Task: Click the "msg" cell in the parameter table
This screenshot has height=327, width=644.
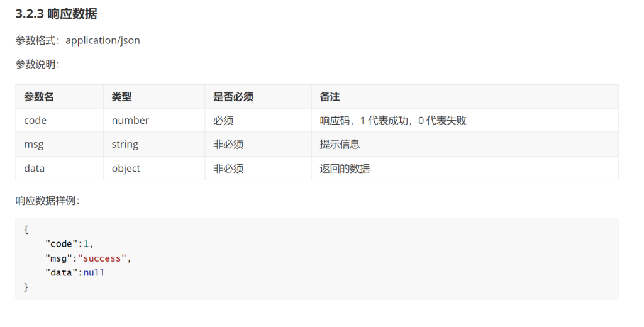Action: click(34, 144)
